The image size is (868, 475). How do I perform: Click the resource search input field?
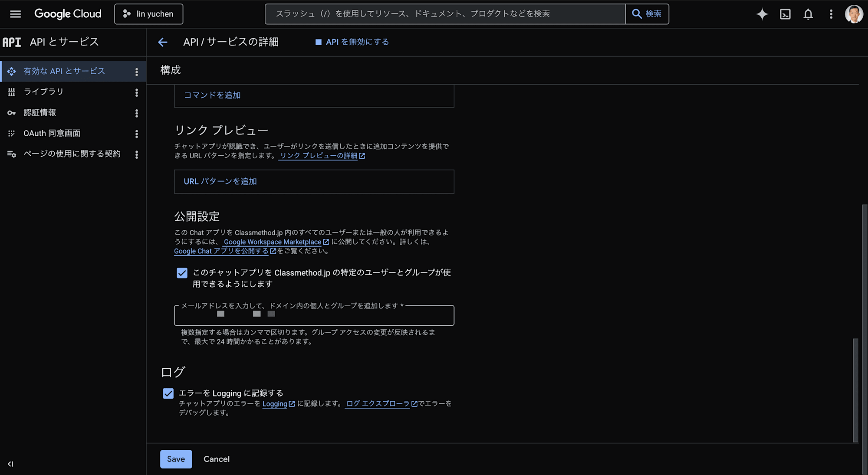pos(445,14)
